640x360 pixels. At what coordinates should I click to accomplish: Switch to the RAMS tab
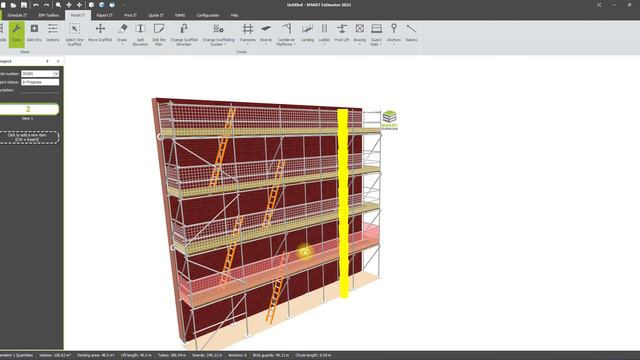(180, 15)
